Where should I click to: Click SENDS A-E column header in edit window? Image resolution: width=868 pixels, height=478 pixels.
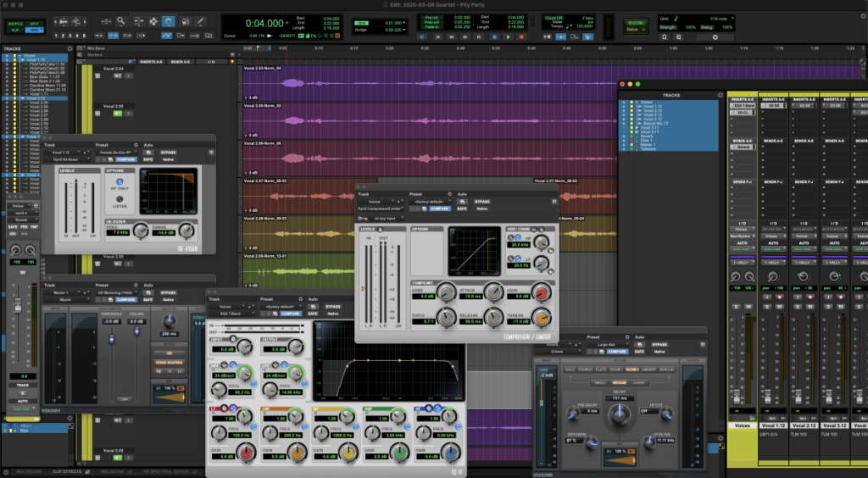[x=181, y=62]
